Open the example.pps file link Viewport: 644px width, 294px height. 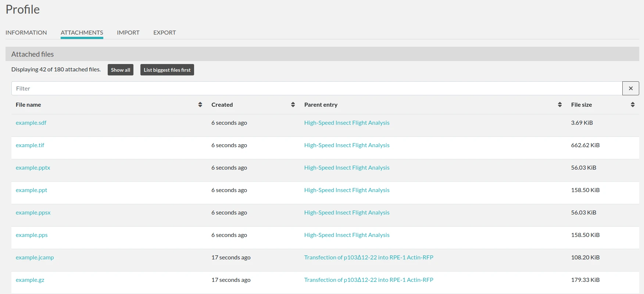pos(32,235)
